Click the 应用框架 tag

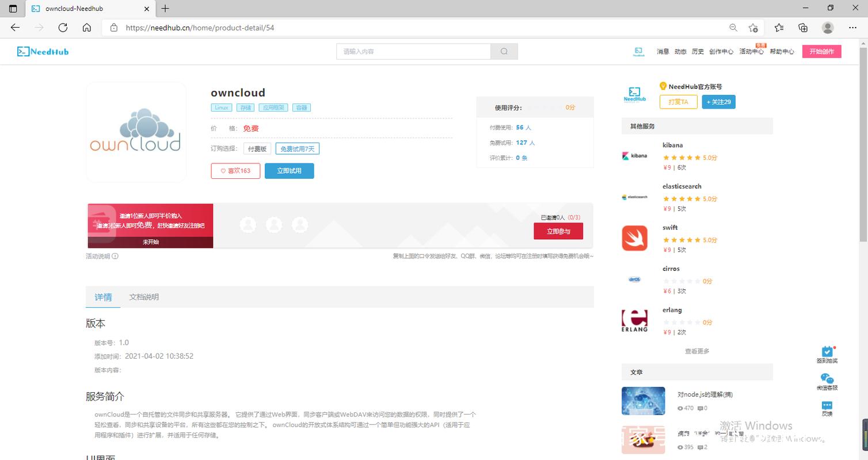(273, 108)
